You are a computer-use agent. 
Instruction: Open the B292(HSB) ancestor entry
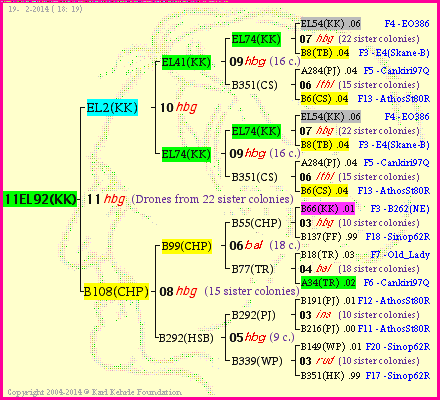186,338
